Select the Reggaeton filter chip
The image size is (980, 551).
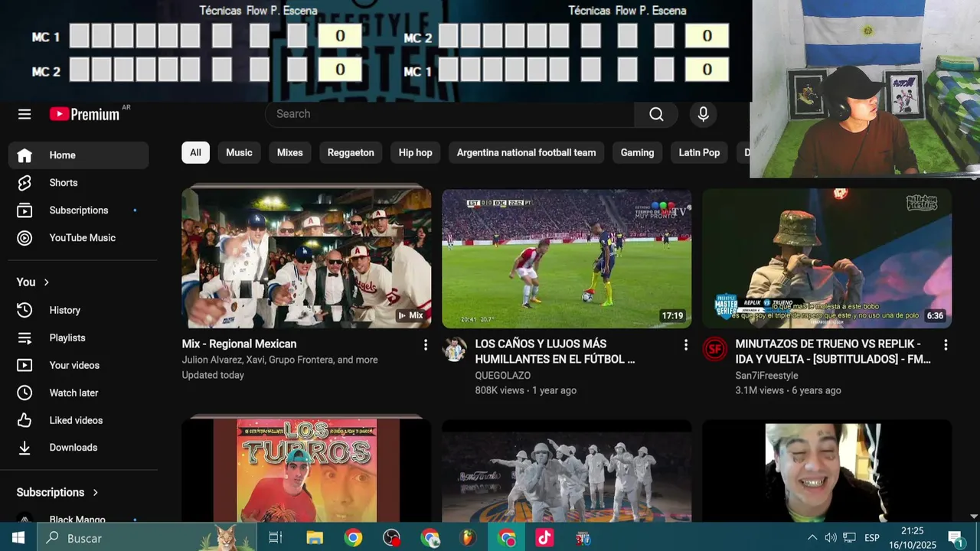coord(351,152)
